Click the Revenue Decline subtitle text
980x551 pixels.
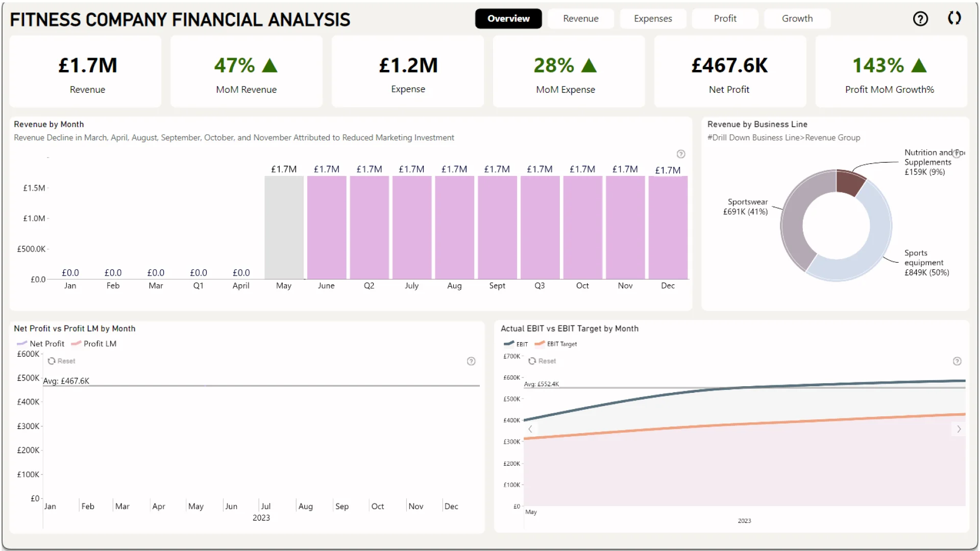pos(234,138)
